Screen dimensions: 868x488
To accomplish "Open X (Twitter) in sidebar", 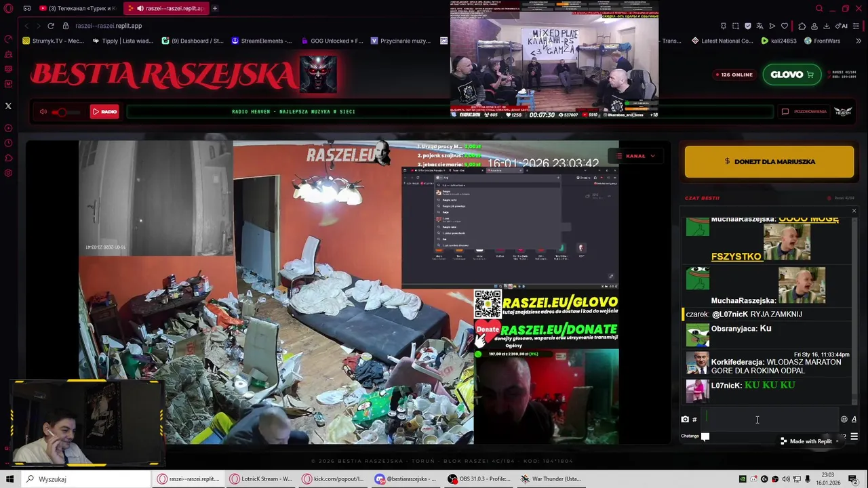I will pos(8,106).
